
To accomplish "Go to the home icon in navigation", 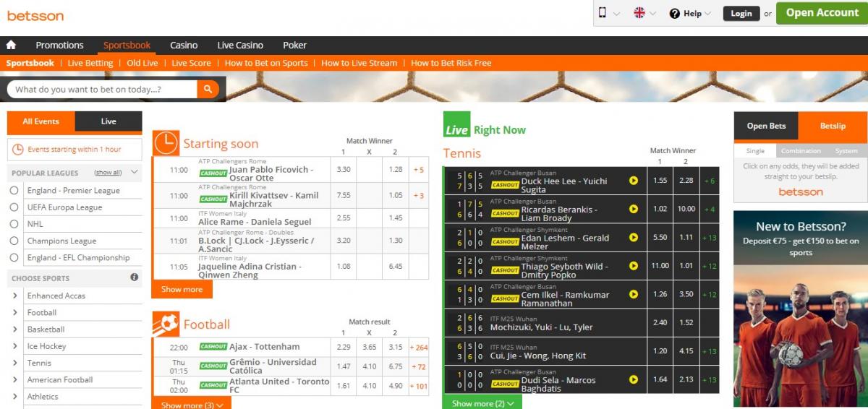I will [x=11, y=45].
